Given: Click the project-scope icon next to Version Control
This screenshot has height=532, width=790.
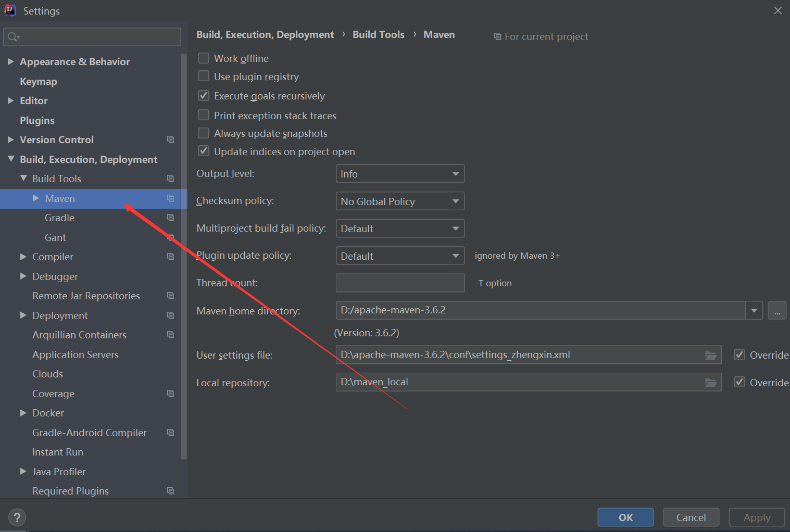Looking at the screenshot, I should [x=170, y=140].
